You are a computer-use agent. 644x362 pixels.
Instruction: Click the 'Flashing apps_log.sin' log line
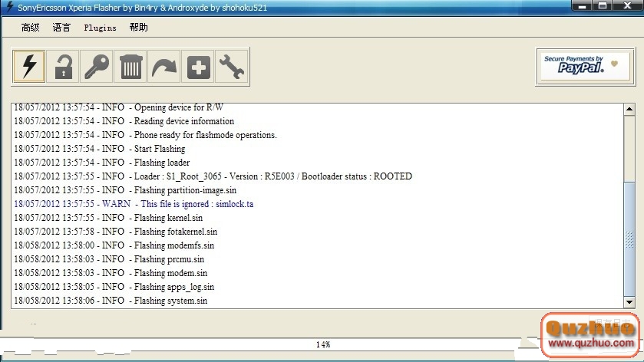(114, 287)
